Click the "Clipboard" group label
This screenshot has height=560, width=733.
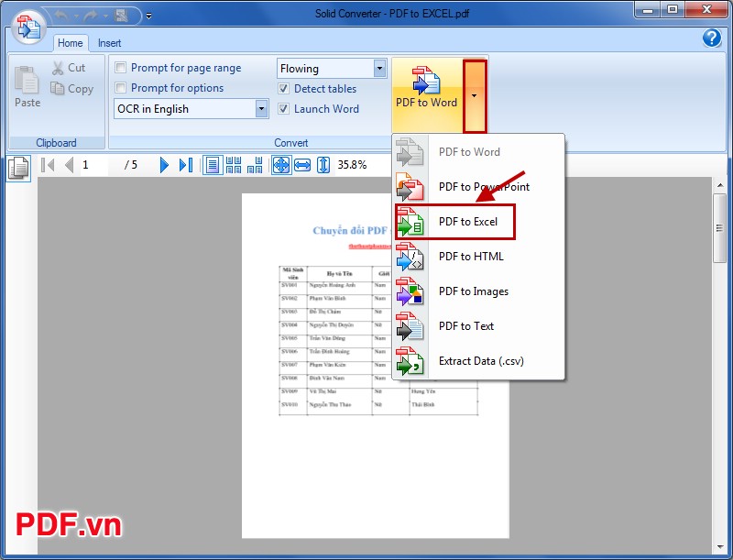56,143
